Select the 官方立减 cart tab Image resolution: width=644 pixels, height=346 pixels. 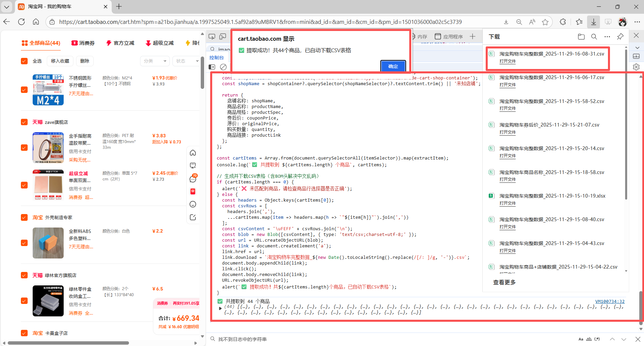tap(120, 43)
